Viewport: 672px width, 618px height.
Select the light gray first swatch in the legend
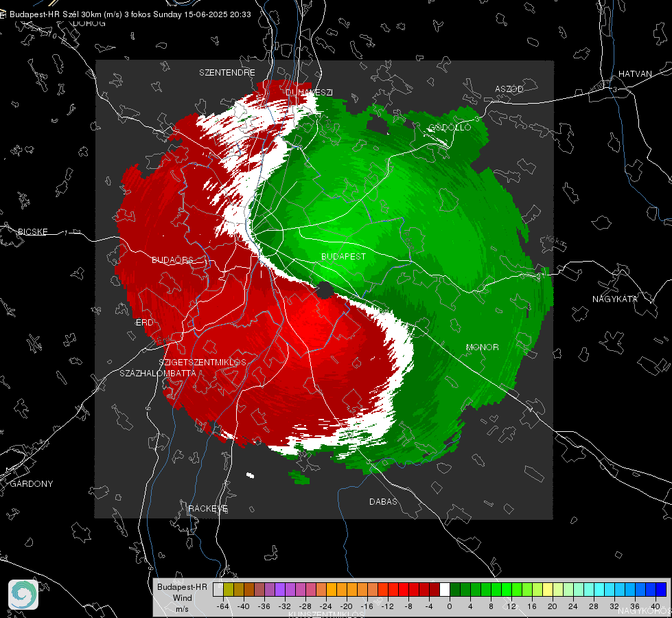(x=218, y=589)
